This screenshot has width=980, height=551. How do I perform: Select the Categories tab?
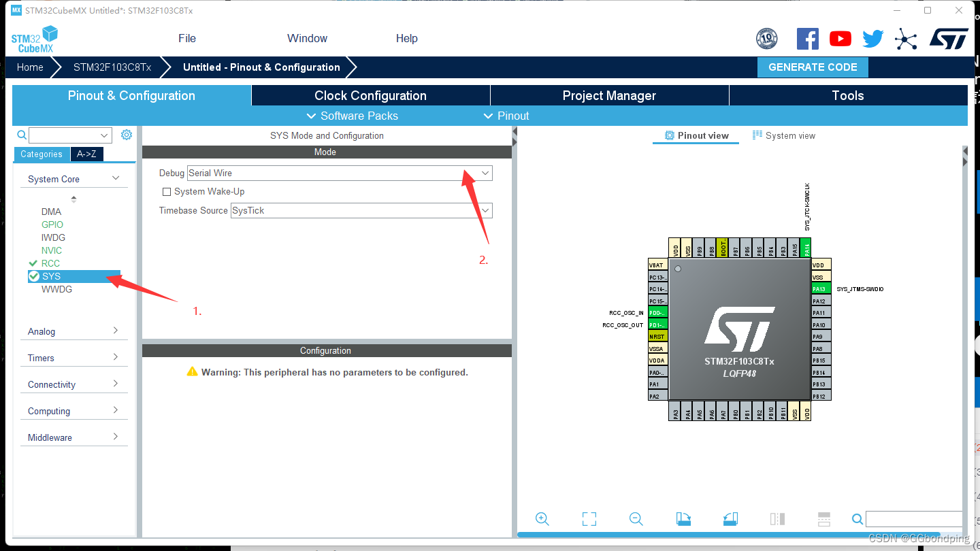pyautogui.click(x=42, y=154)
